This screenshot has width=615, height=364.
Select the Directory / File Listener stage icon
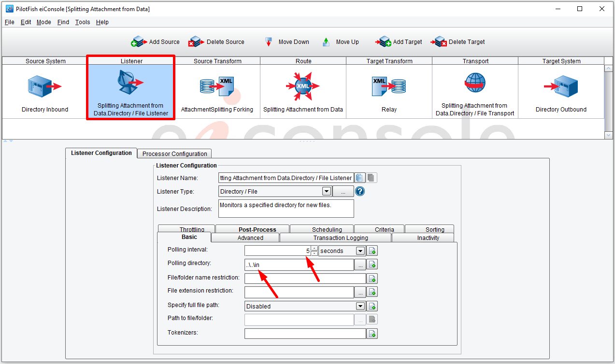click(x=130, y=83)
